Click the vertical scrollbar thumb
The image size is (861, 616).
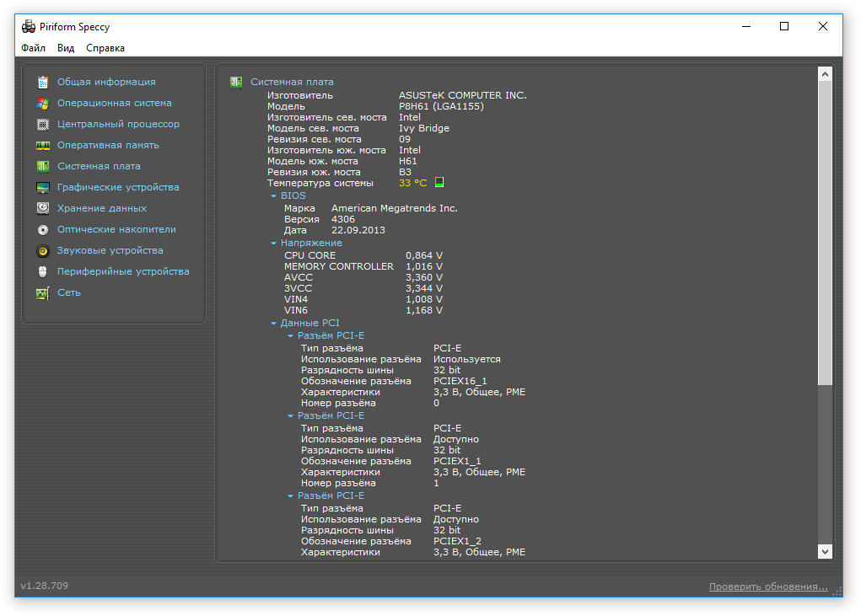[x=825, y=233]
